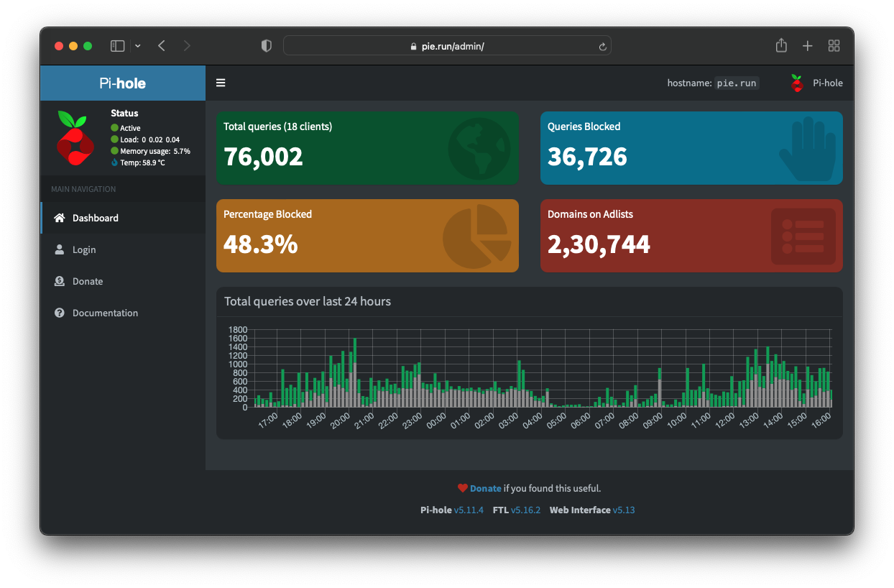
Task: Click the Pi-hole raspberry logo in sidebar
Action: click(75, 139)
